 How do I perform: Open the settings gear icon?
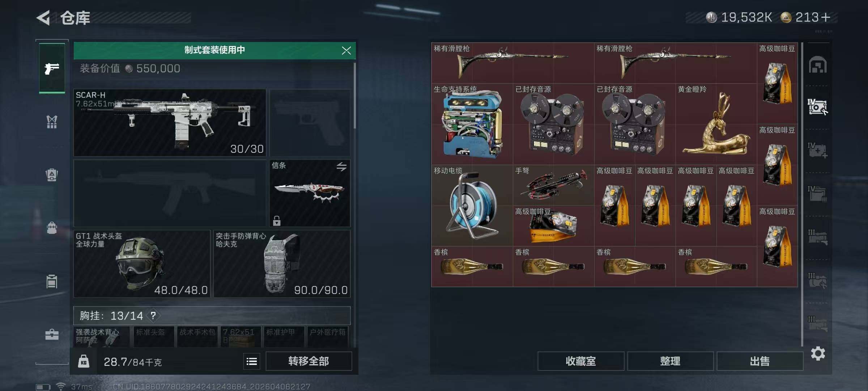818,353
